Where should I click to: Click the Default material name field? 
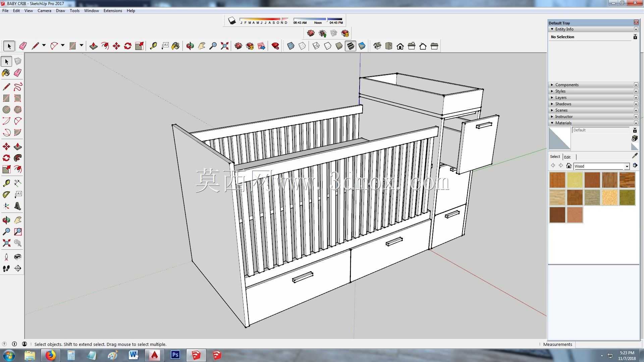pos(600,130)
